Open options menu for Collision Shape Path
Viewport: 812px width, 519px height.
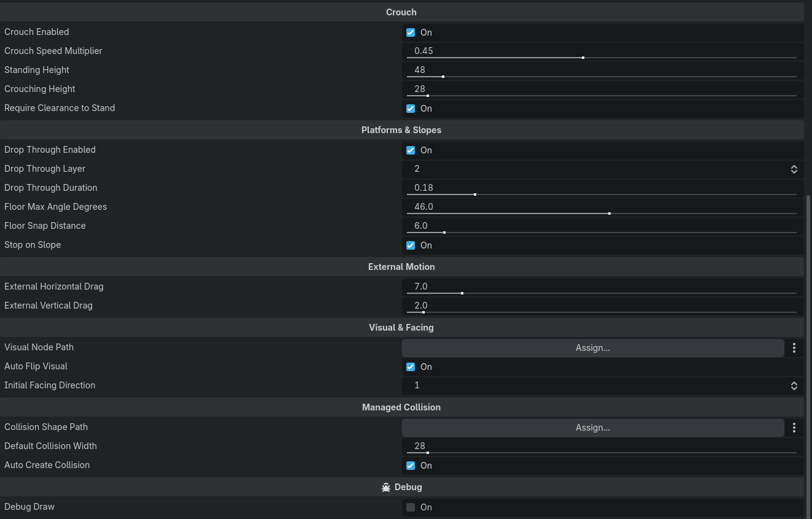794,428
